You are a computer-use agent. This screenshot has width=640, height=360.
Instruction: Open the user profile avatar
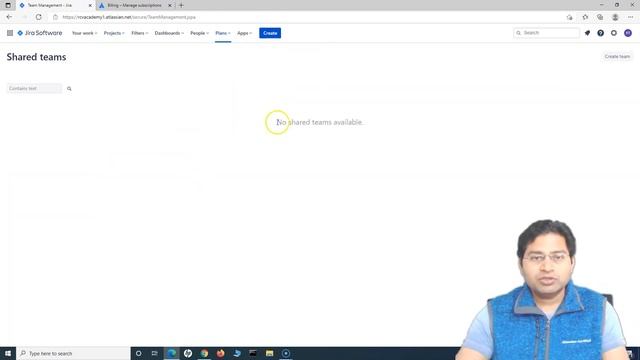tap(628, 33)
